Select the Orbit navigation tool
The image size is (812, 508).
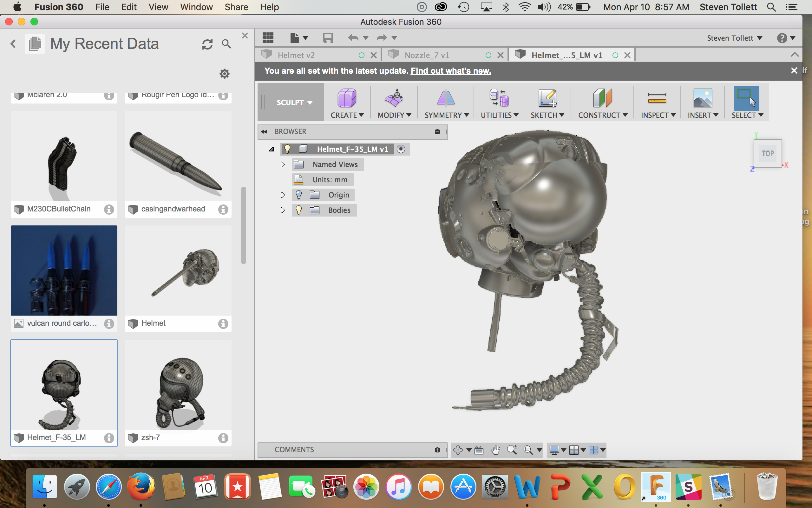pyautogui.click(x=458, y=450)
